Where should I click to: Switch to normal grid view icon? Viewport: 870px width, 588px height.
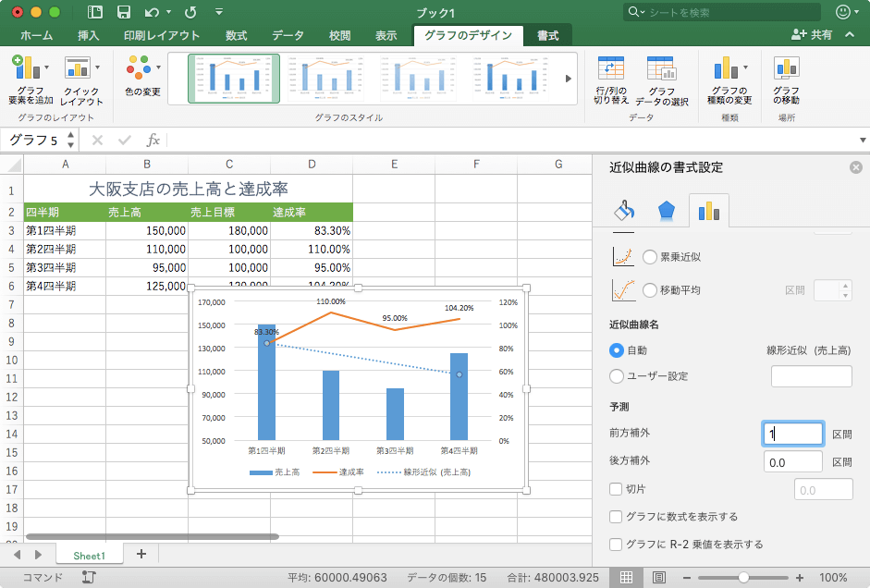pos(627,578)
